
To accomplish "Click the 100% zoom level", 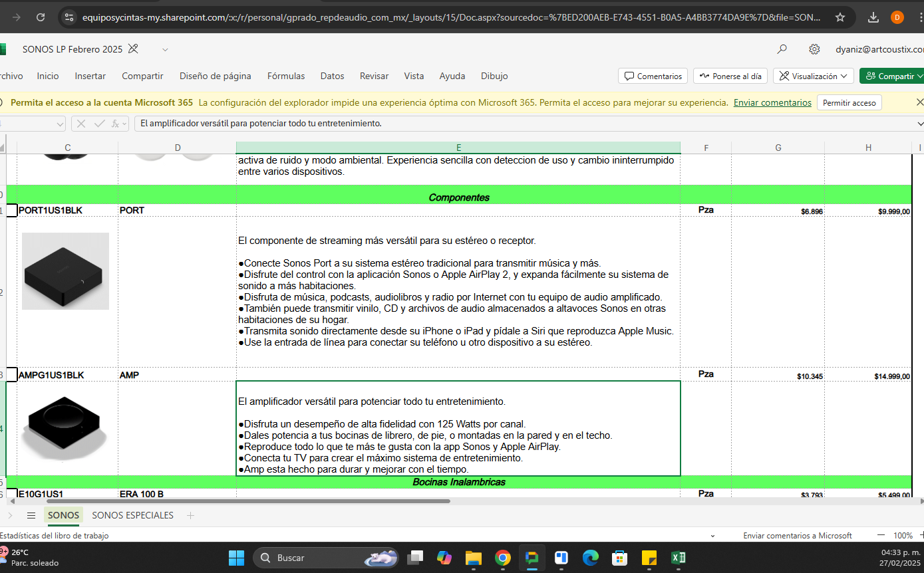I will coord(903,535).
